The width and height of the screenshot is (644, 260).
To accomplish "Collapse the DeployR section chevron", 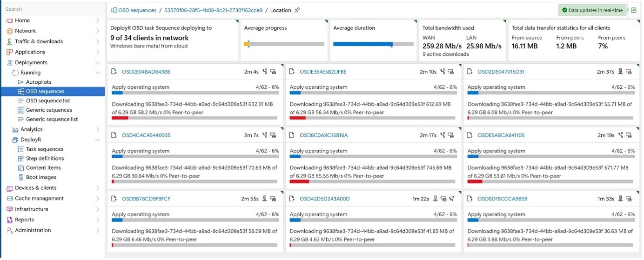I will (97, 140).
